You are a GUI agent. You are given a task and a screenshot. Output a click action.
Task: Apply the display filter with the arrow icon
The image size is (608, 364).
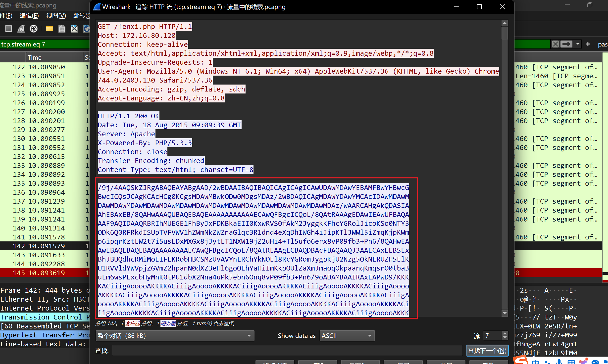566,44
